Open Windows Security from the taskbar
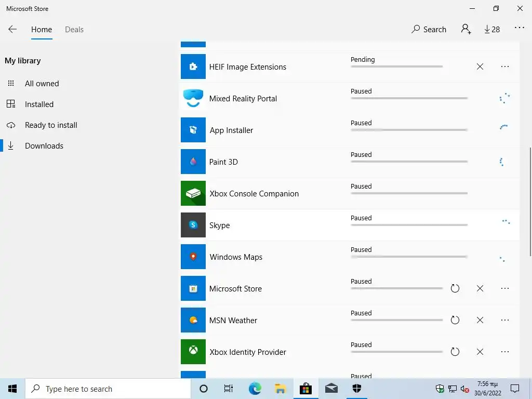This screenshot has height=399, width=532. coord(356,389)
